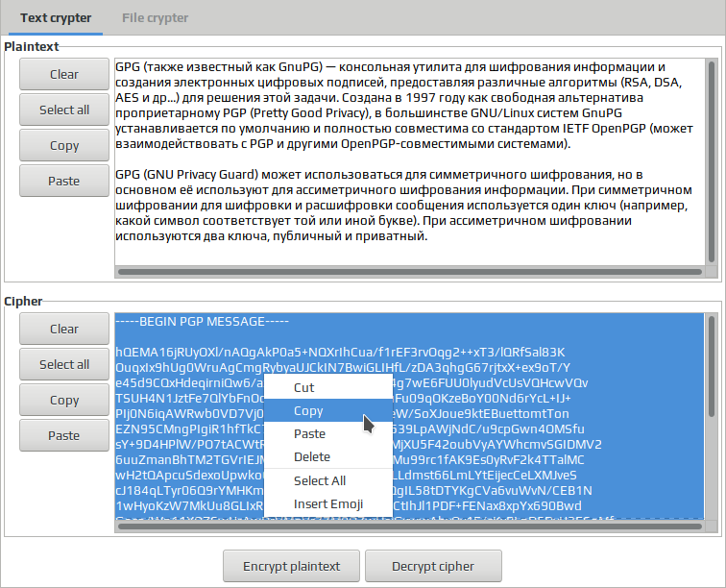Switch to the File crypter tab

pos(155,17)
